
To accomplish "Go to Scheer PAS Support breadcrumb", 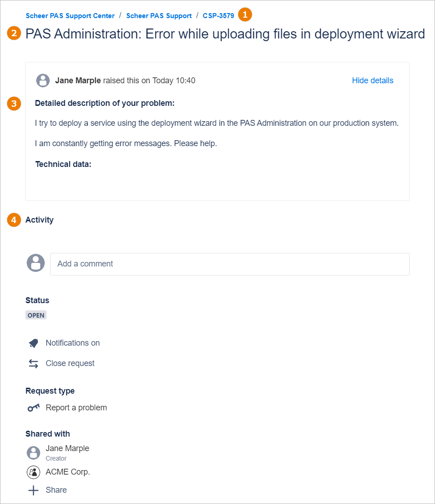I will [x=159, y=16].
